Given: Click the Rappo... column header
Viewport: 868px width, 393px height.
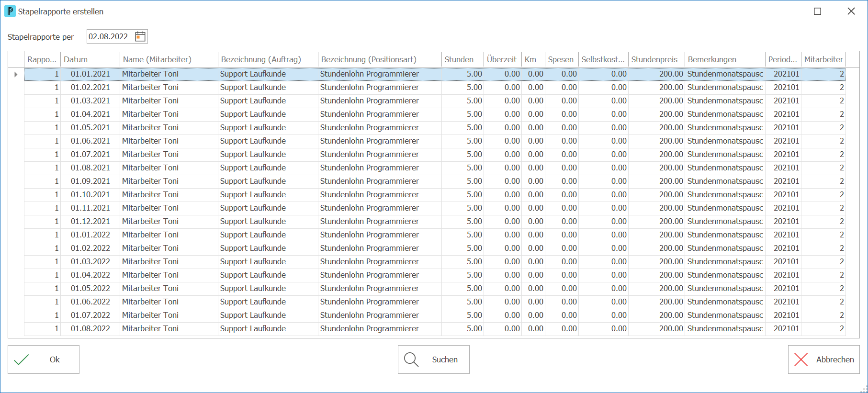Looking at the screenshot, I should tap(42, 59).
